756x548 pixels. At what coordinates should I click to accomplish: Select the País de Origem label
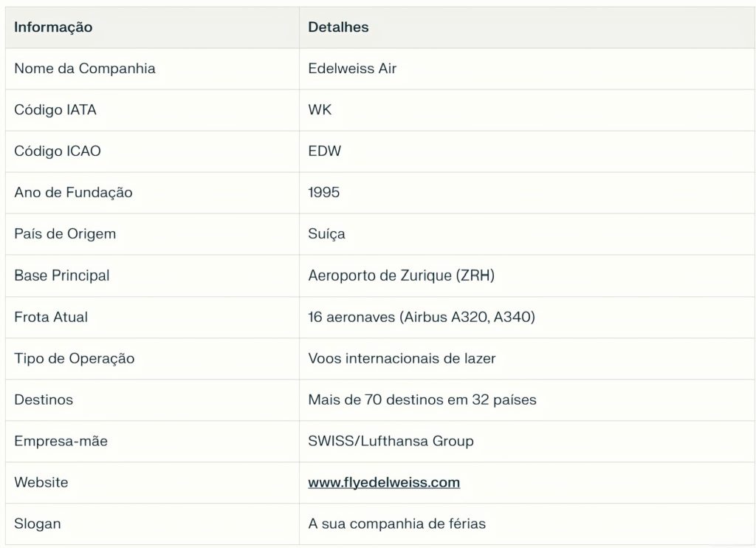pyautogui.click(x=65, y=234)
